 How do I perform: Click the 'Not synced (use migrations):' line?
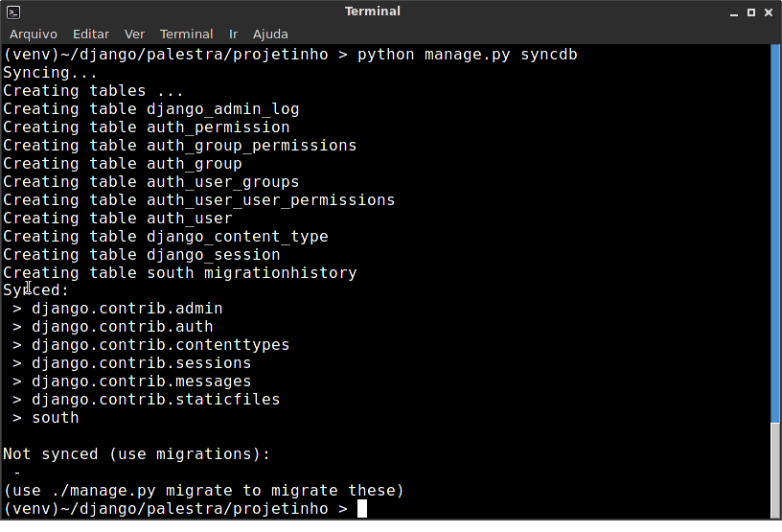(x=137, y=454)
